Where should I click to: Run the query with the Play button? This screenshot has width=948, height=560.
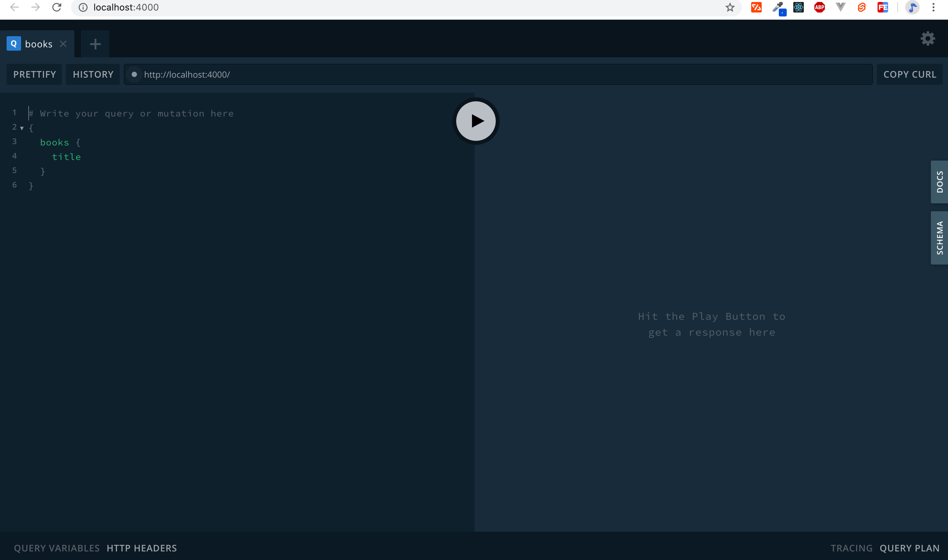coord(476,121)
